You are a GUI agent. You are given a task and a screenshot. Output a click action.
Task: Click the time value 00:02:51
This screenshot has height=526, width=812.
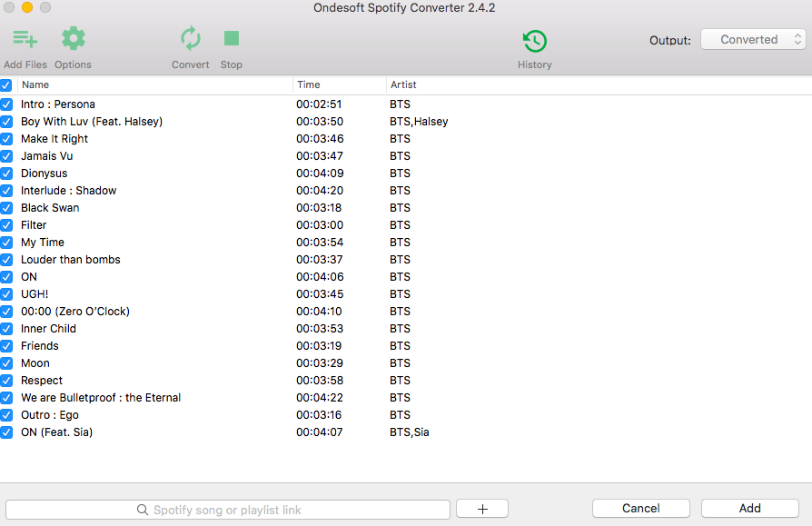pyautogui.click(x=319, y=104)
